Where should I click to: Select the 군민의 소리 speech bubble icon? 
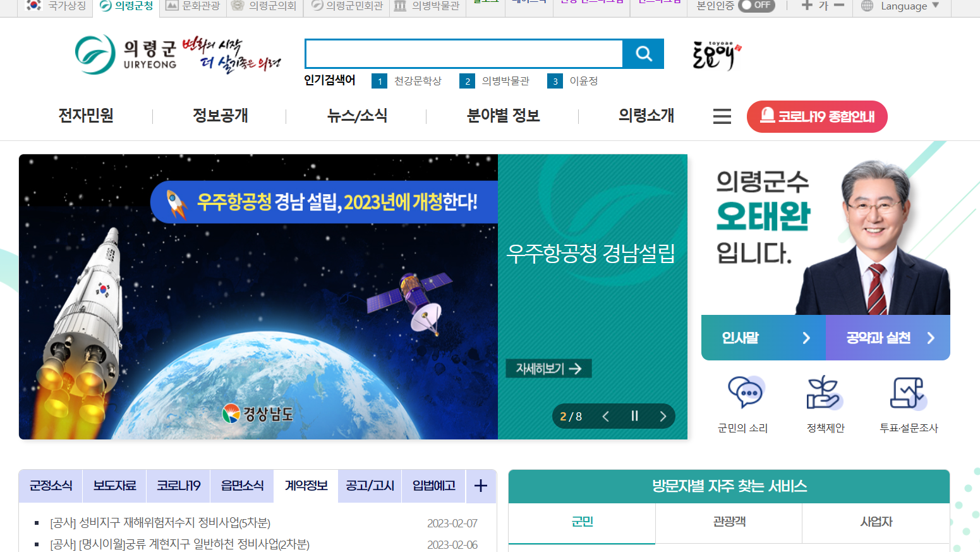(744, 392)
